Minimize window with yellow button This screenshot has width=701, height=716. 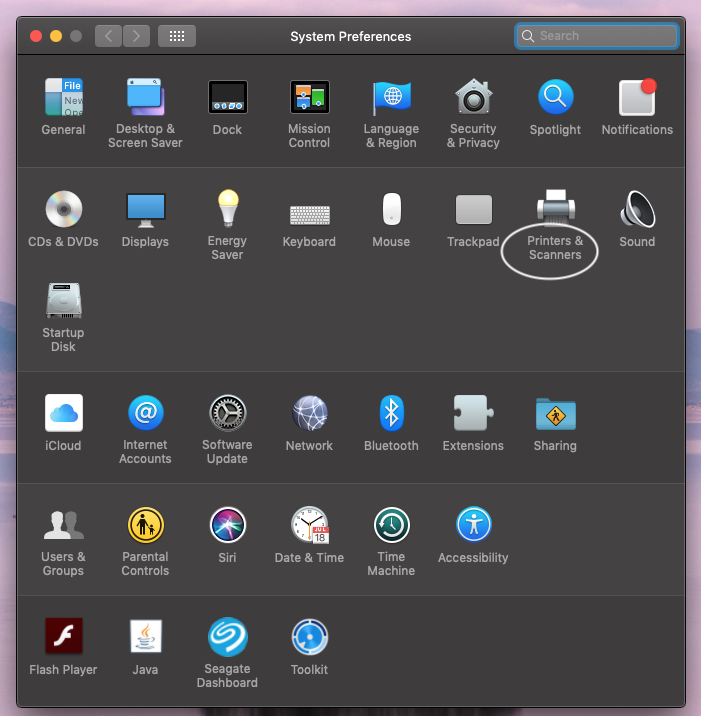coord(56,36)
